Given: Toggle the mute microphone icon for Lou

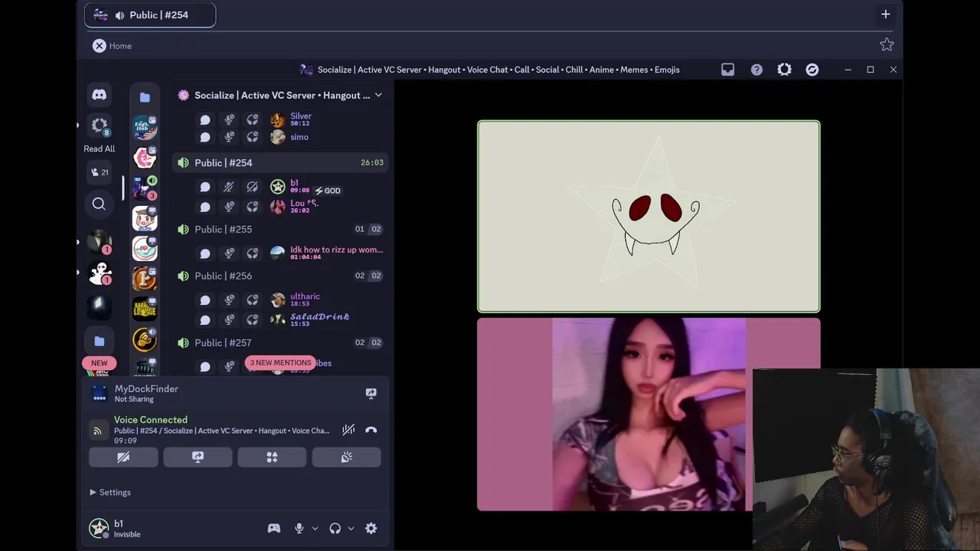Looking at the screenshot, I should click(x=229, y=207).
